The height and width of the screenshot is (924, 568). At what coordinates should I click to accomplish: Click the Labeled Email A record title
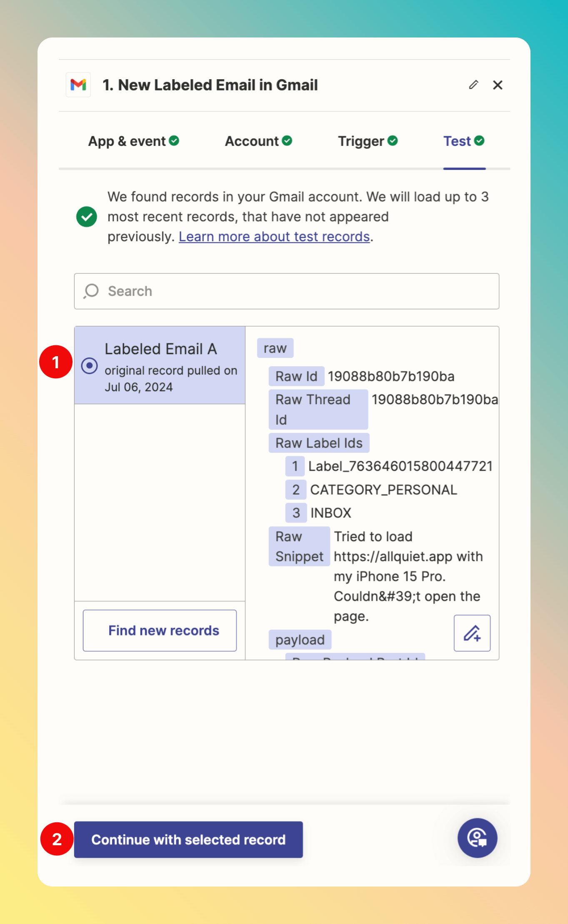click(x=161, y=349)
